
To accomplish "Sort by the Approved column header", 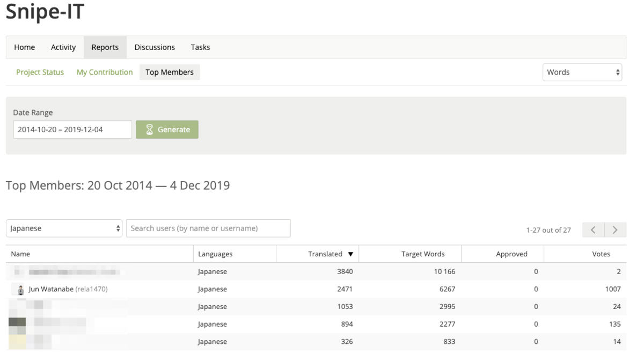I will pyautogui.click(x=511, y=254).
